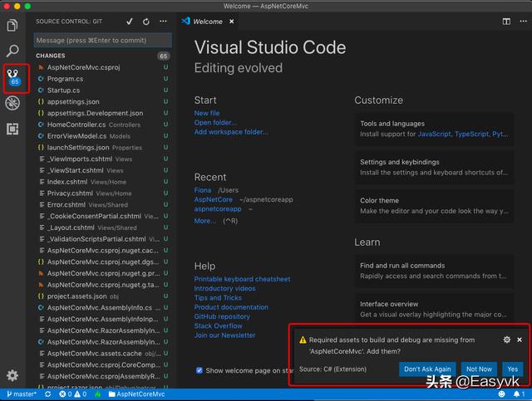Select Startup.cs in changes list

[102, 90]
